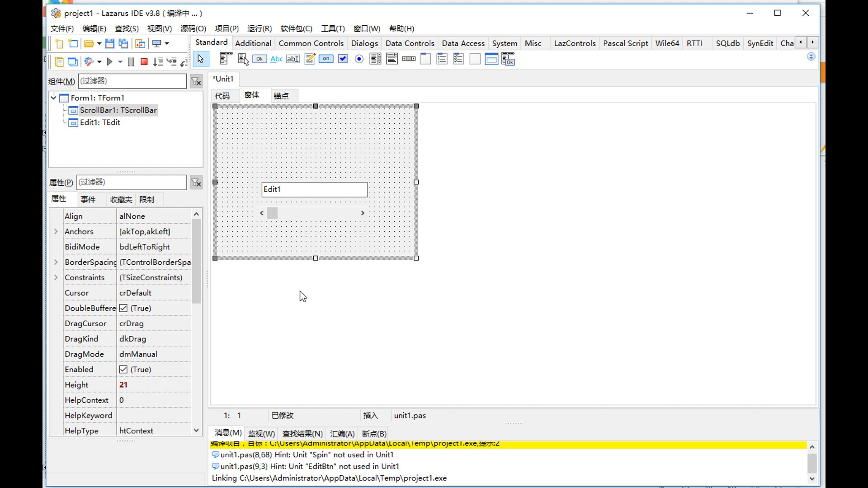Toggle the Enabled property checkbox
868x488 pixels.
[123, 370]
